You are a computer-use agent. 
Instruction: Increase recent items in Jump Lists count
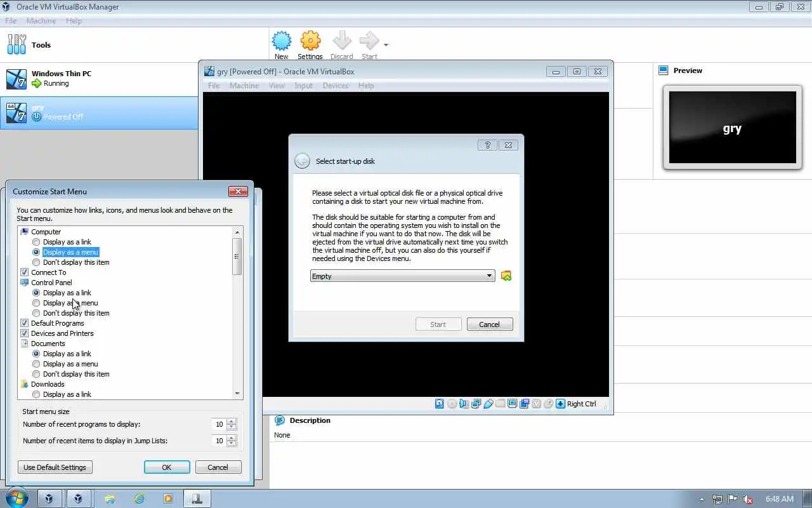pyautogui.click(x=232, y=438)
